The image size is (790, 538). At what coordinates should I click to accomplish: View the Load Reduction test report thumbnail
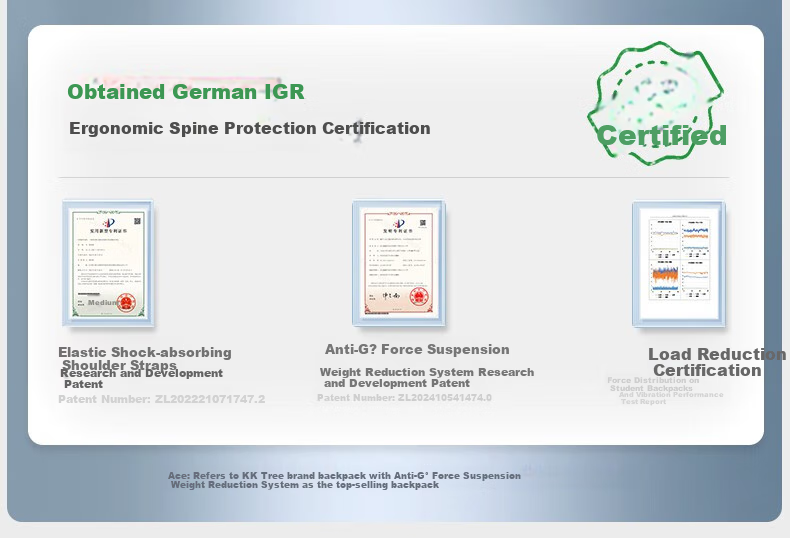679,264
